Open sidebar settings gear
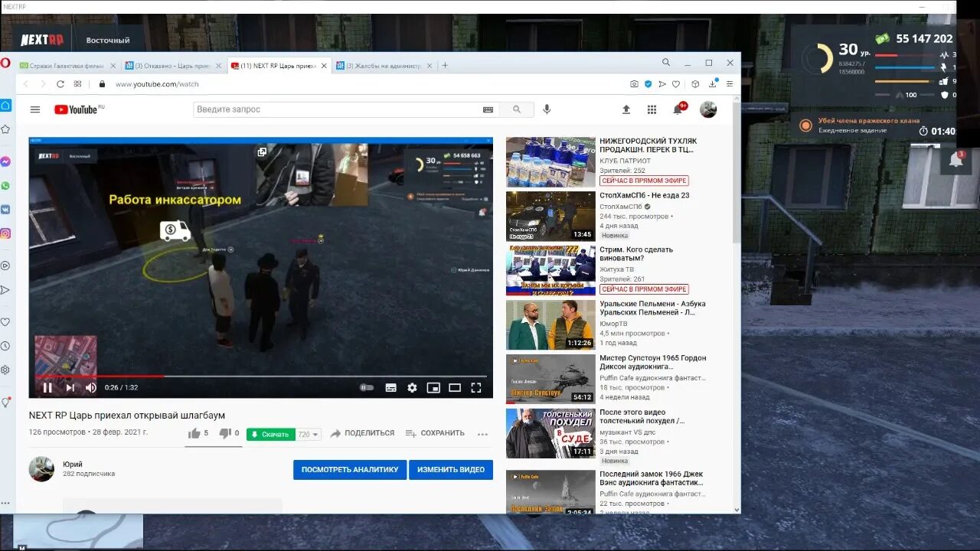The image size is (980, 551). tap(5, 370)
